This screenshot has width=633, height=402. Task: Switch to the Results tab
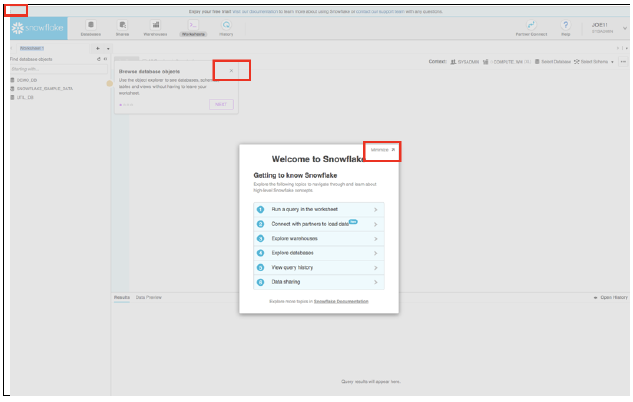click(x=122, y=297)
